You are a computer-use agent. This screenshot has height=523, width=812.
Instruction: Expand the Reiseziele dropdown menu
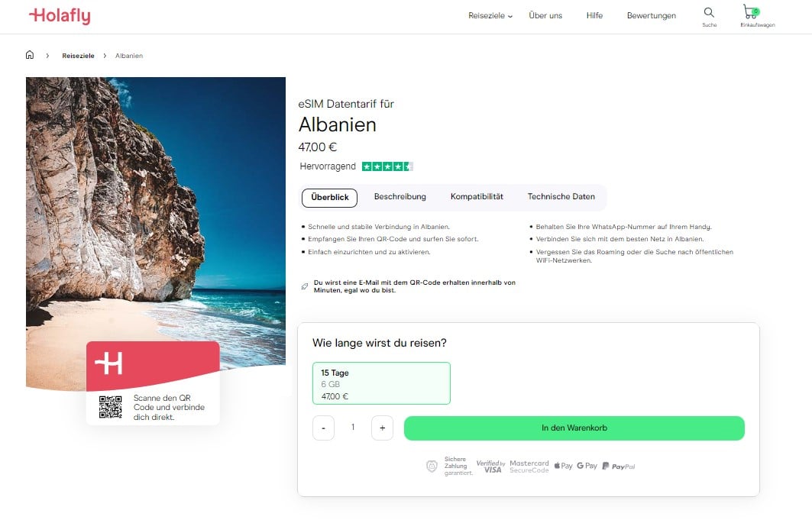pos(490,15)
